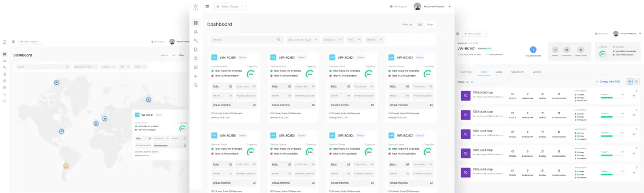Click the orange map marker in South America

click(x=66, y=166)
